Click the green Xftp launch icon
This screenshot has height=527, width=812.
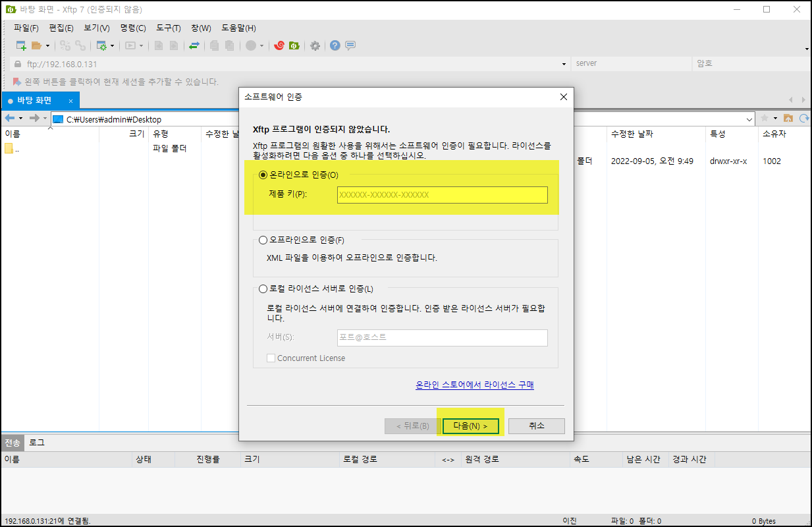294,45
